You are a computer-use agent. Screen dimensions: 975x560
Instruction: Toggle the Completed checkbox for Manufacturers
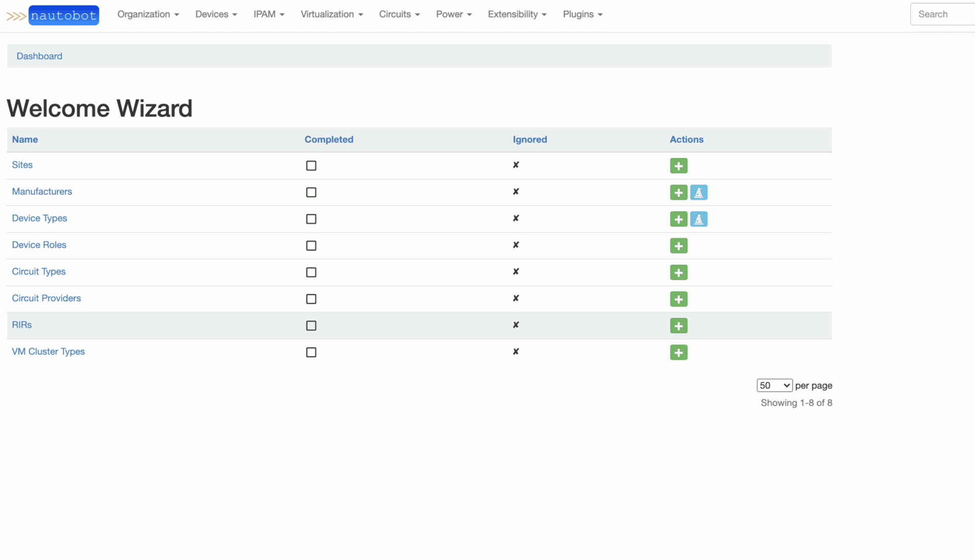pos(311,192)
